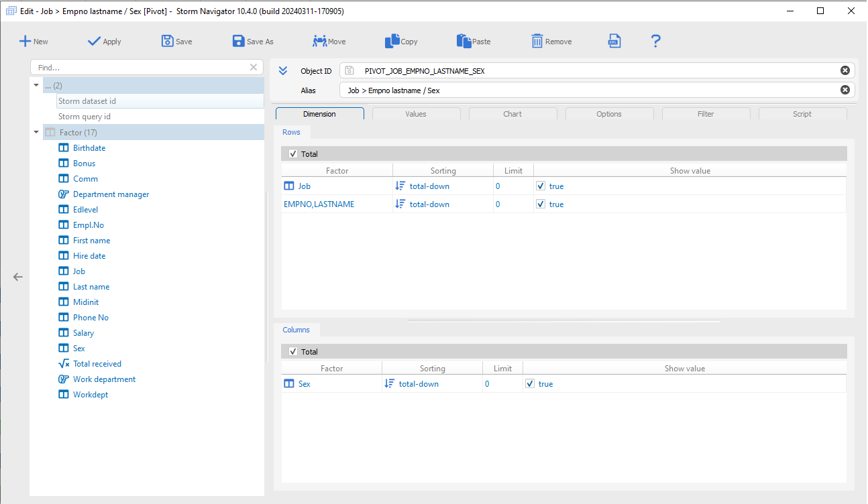Toggle Show value checkbox for Sex
The image size is (868, 504).
point(530,384)
